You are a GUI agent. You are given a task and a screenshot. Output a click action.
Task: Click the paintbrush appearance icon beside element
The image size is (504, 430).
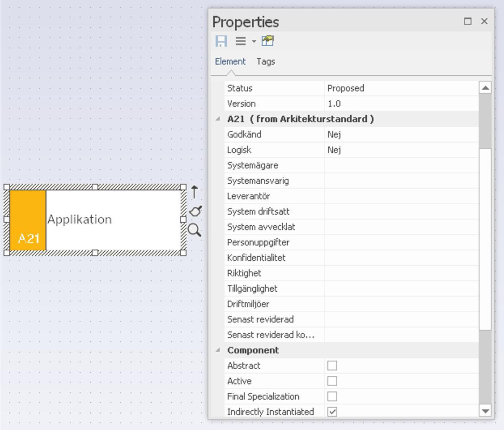pyautogui.click(x=195, y=211)
